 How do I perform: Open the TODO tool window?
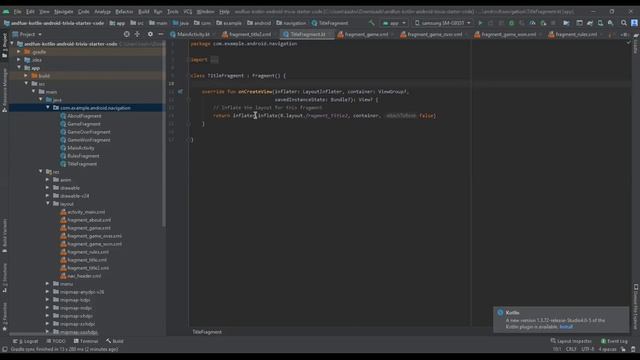click(x=56, y=341)
